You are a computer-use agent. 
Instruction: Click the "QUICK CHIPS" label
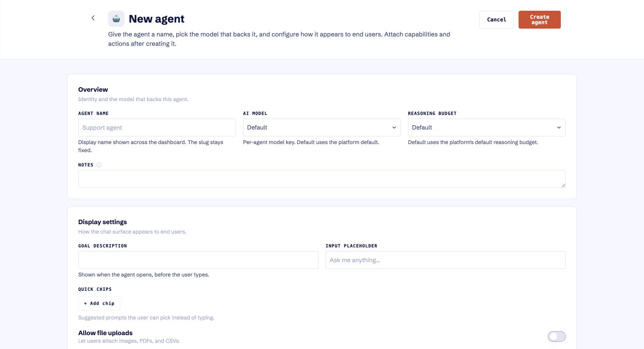pos(95,289)
